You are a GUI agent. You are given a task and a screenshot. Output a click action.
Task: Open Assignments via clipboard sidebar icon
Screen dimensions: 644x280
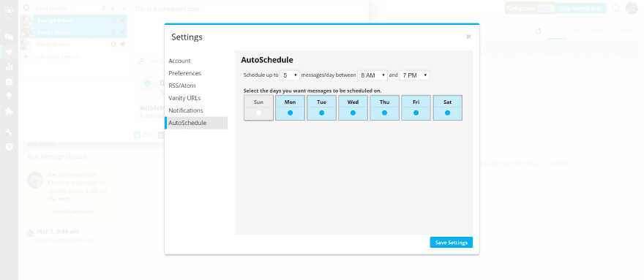9,82
